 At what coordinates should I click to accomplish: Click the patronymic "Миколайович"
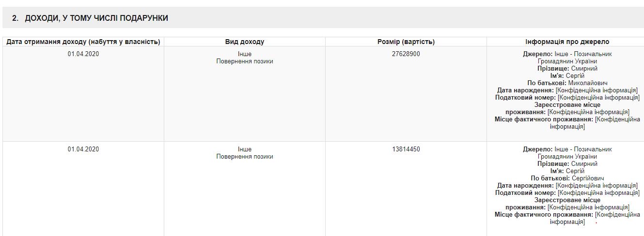tap(584, 83)
